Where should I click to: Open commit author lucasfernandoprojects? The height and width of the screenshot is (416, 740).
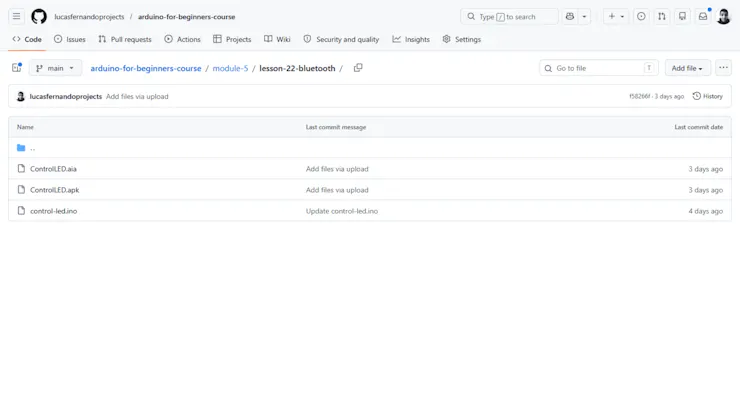tap(66, 96)
